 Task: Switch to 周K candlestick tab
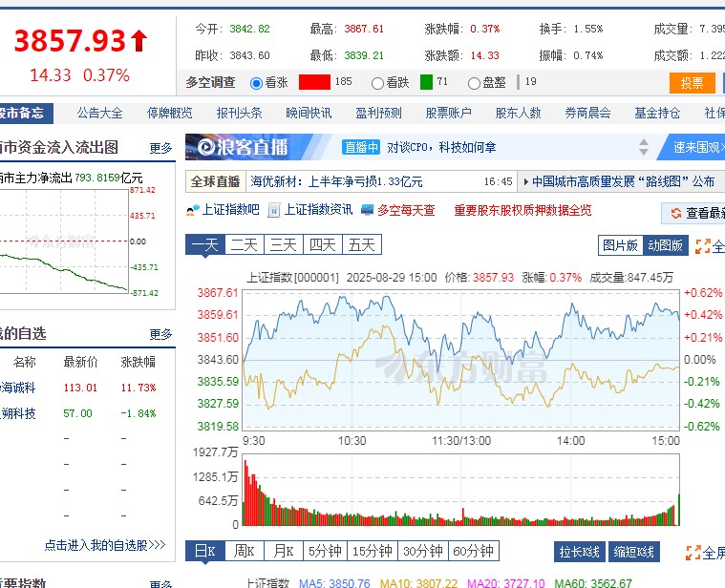tap(245, 551)
